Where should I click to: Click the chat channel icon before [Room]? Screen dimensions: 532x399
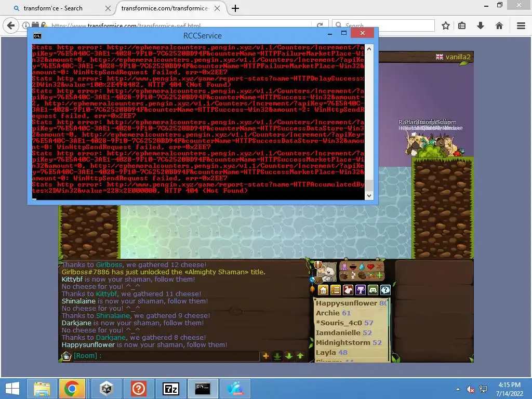click(x=66, y=356)
